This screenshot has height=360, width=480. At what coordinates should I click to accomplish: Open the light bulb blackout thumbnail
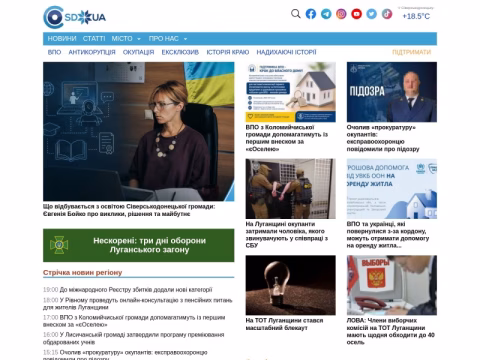tap(291, 285)
